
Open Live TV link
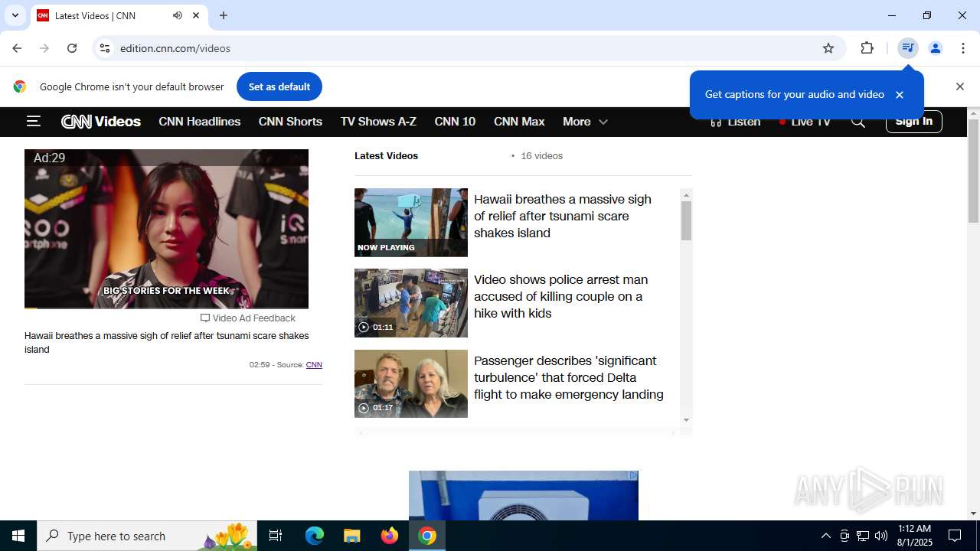coord(805,122)
